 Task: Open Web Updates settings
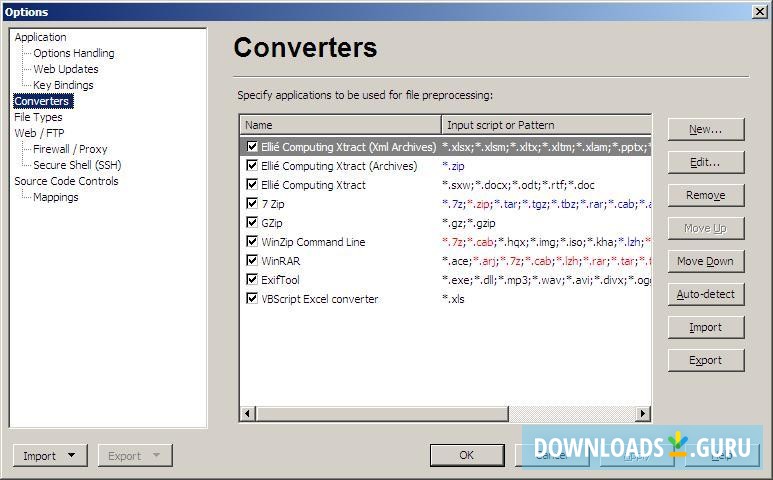[x=66, y=69]
